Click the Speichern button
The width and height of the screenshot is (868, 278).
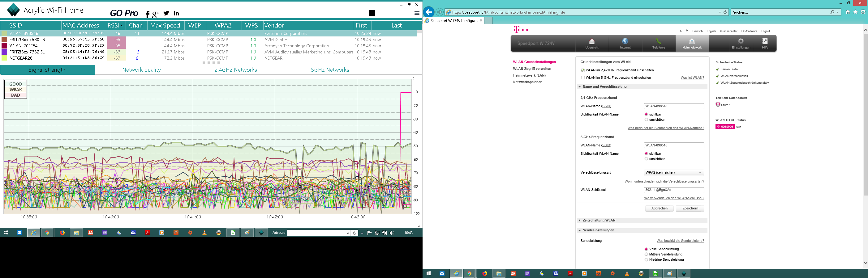[690, 208]
